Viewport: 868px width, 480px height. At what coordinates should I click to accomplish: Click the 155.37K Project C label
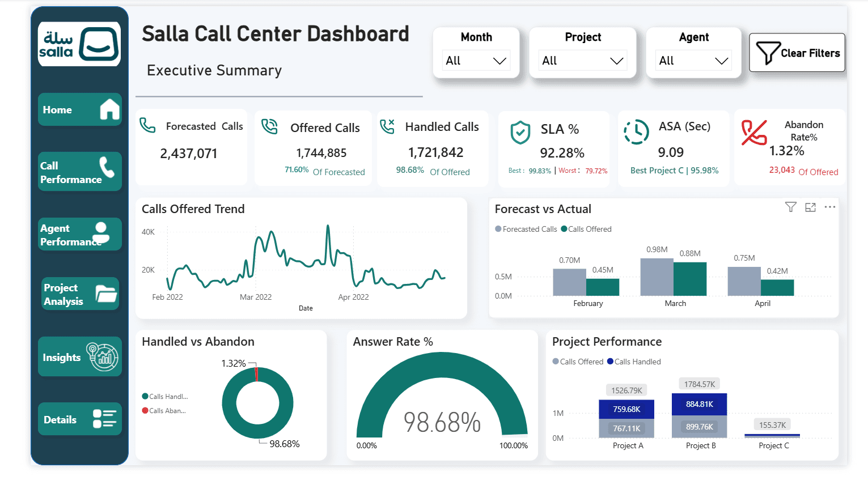pos(772,425)
